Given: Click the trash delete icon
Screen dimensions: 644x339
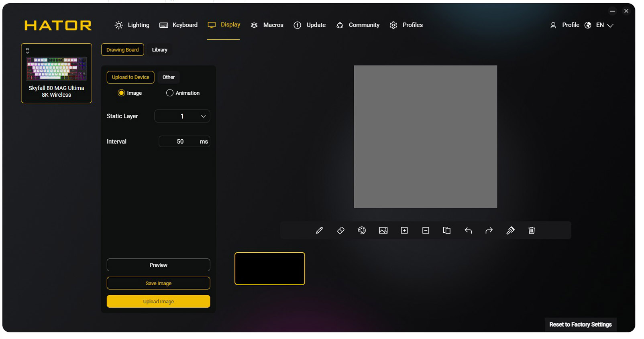Looking at the screenshot, I should 532,230.
